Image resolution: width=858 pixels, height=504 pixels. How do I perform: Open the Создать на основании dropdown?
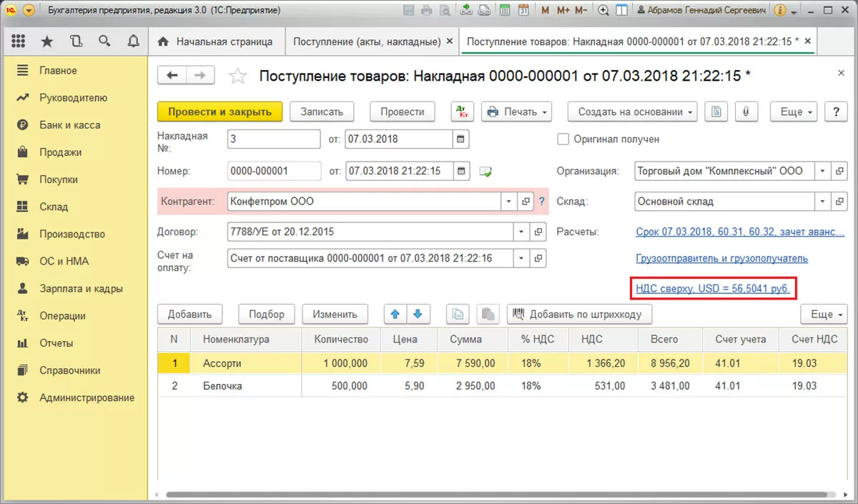[x=633, y=112]
